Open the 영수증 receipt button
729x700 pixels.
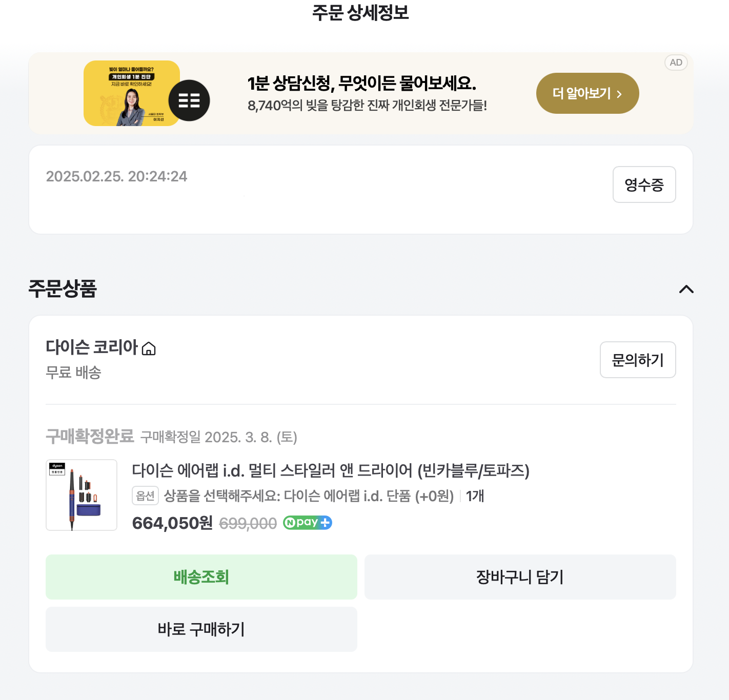pyautogui.click(x=644, y=184)
